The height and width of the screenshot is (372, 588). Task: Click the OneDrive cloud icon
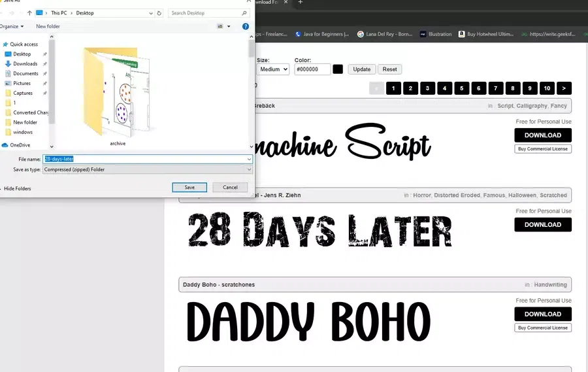coord(5,145)
